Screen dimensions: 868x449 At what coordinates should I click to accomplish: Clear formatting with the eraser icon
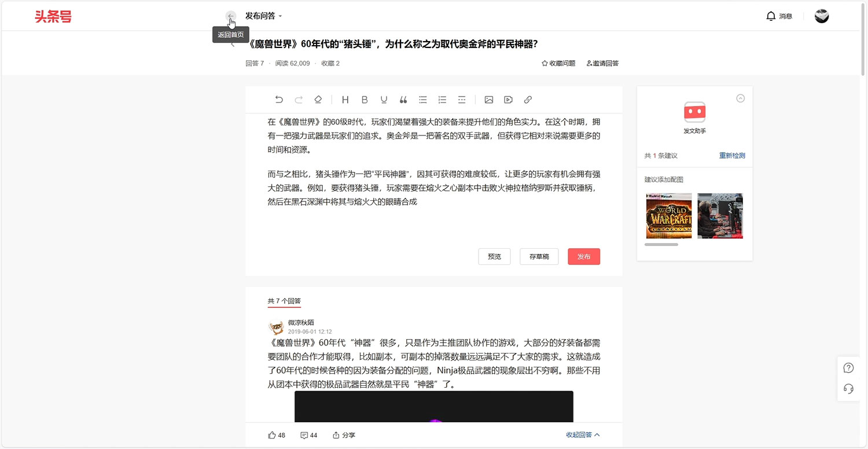[318, 100]
